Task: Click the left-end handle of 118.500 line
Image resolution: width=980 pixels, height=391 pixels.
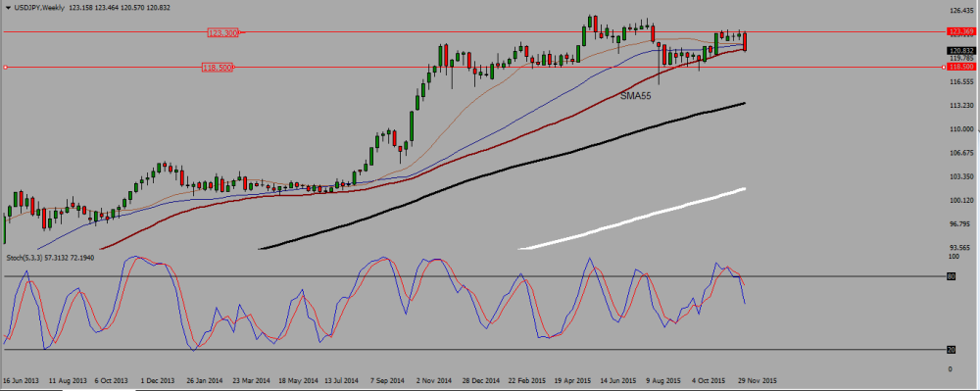Action: coord(6,67)
